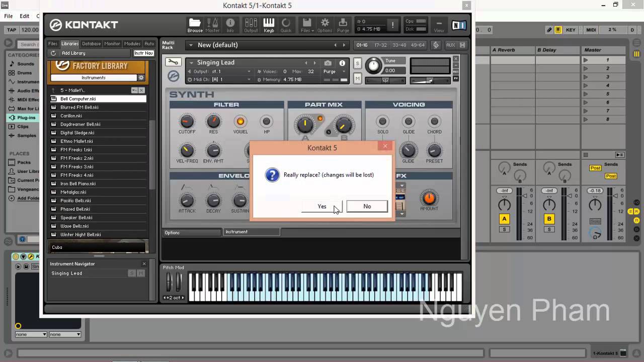Image resolution: width=644 pixels, height=362 pixels.
Task: Click the instrument volume slider
Action: tap(430, 80)
